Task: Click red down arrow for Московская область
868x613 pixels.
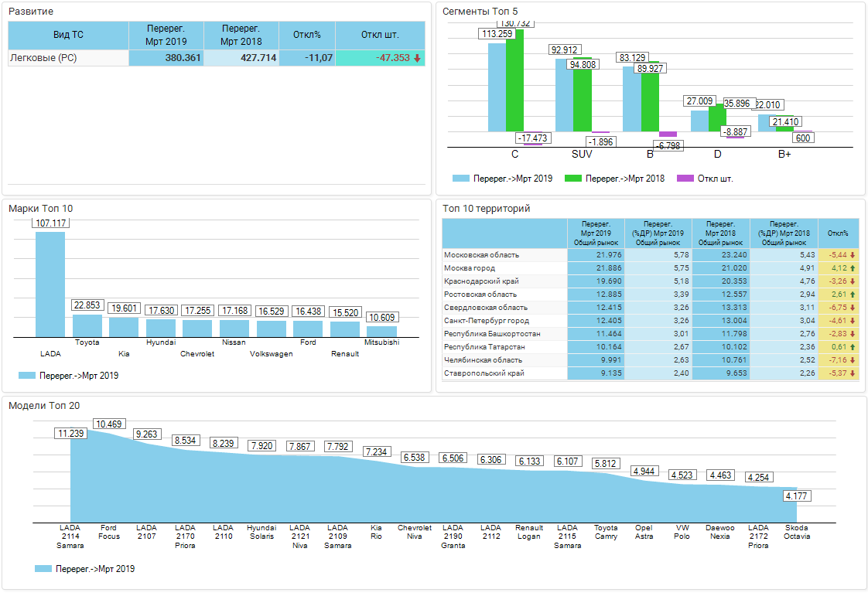Action: (x=853, y=255)
